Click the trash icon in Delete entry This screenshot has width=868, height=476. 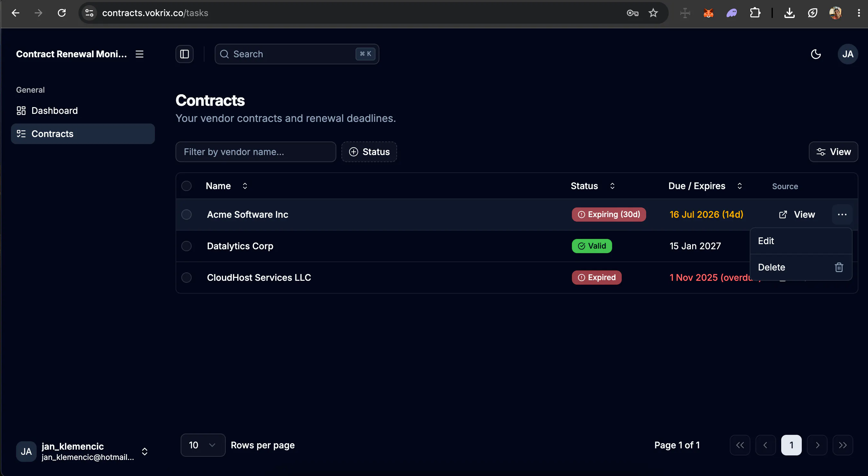click(839, 267)
